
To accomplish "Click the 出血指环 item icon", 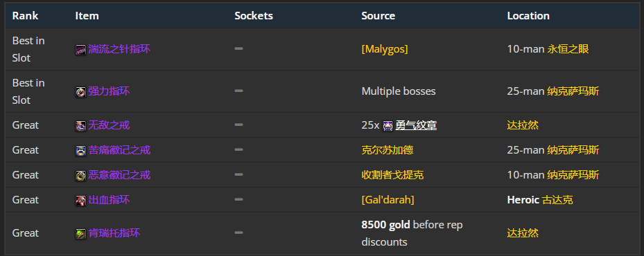I will tap(80, 201).
